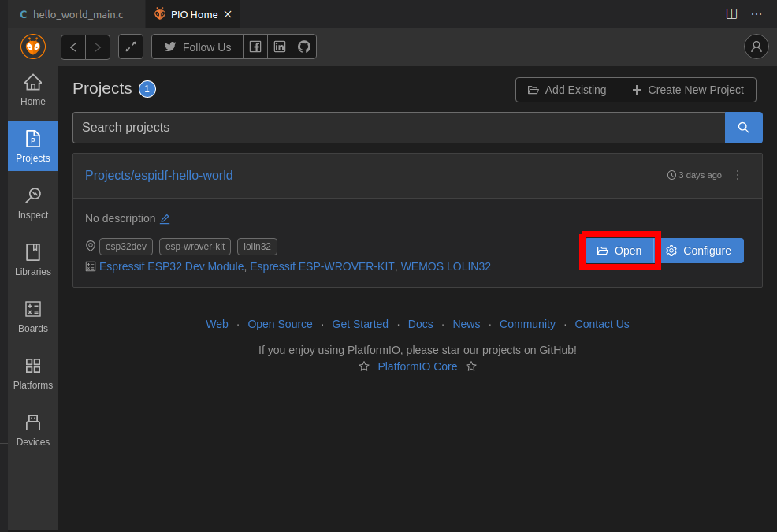Image resolution: width=777 pixels, height=532 pixels.
Task: Click the Open project button
Action: tap(619, 251)
